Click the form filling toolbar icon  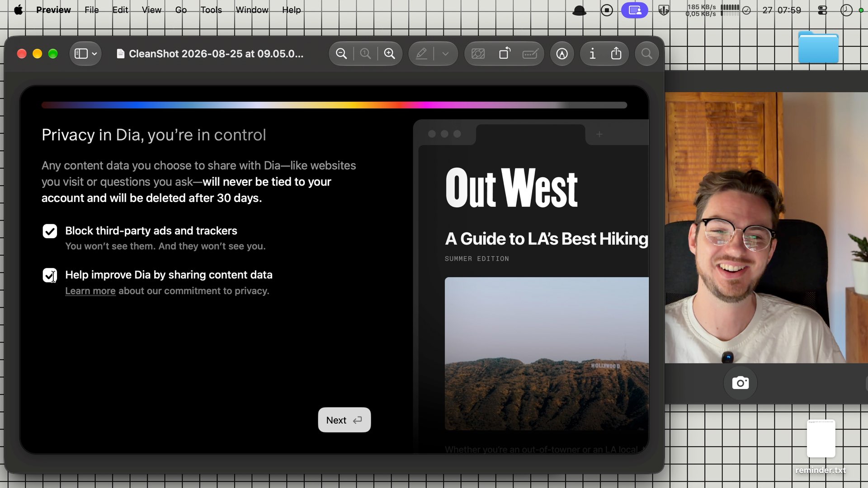[530, 54]
